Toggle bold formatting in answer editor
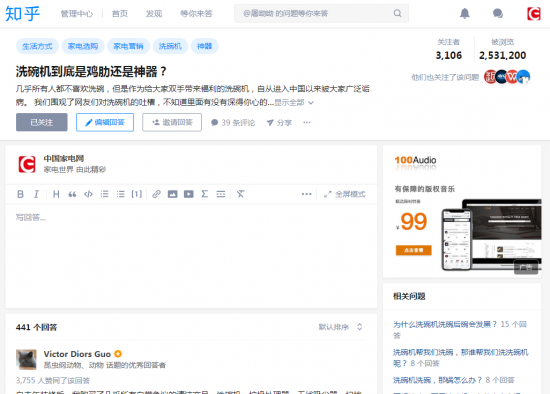Image resolution: width=550 pixels, height=394 pixels. pos(20,194)
